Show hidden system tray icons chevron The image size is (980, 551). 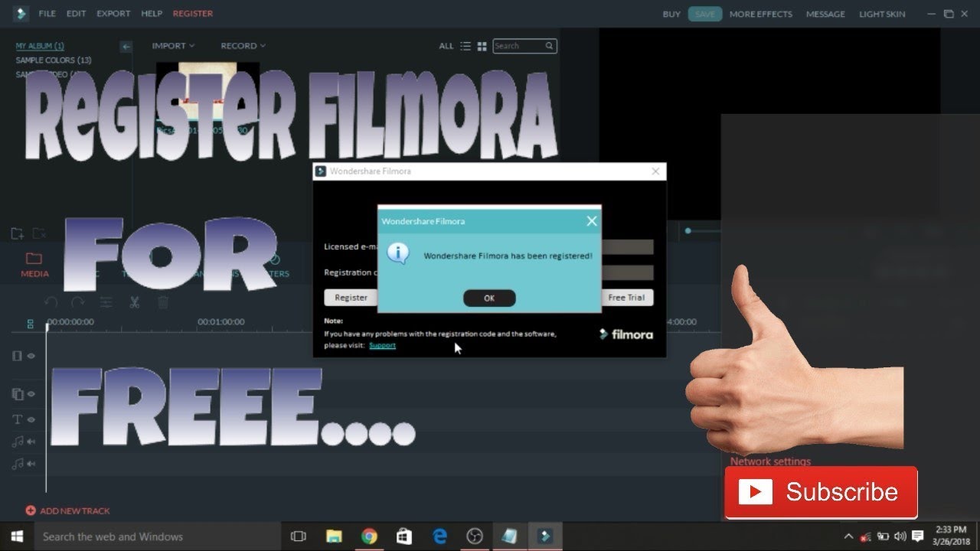pos(848,536)
